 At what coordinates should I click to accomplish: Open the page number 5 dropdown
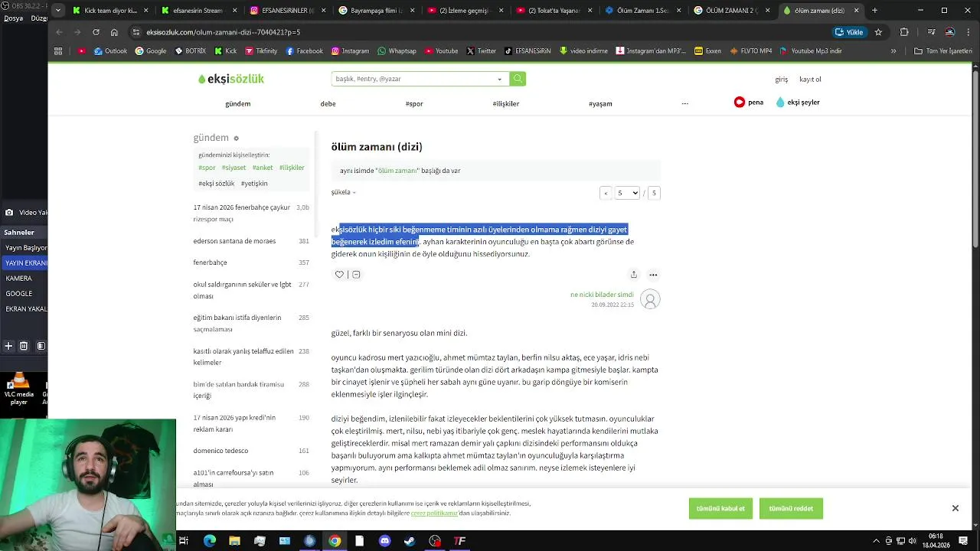(627, 193)
